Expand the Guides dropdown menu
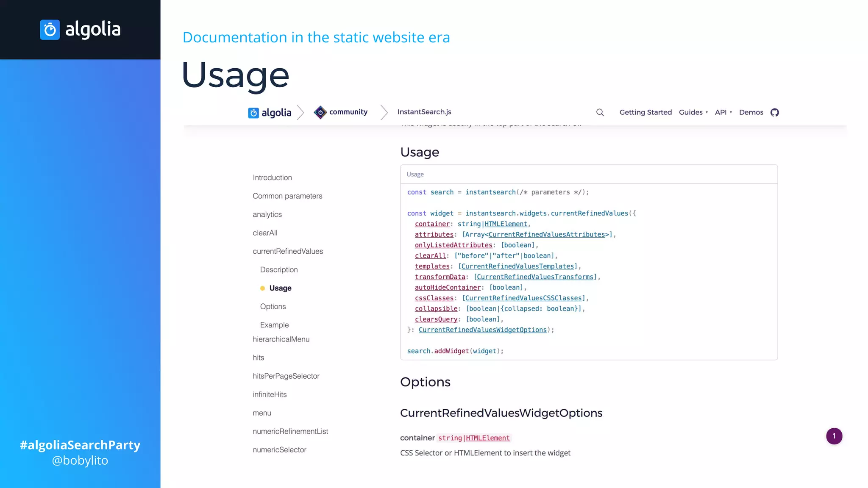Image resolution: width=868 pixels, height=488 pixels. (693, 112)
